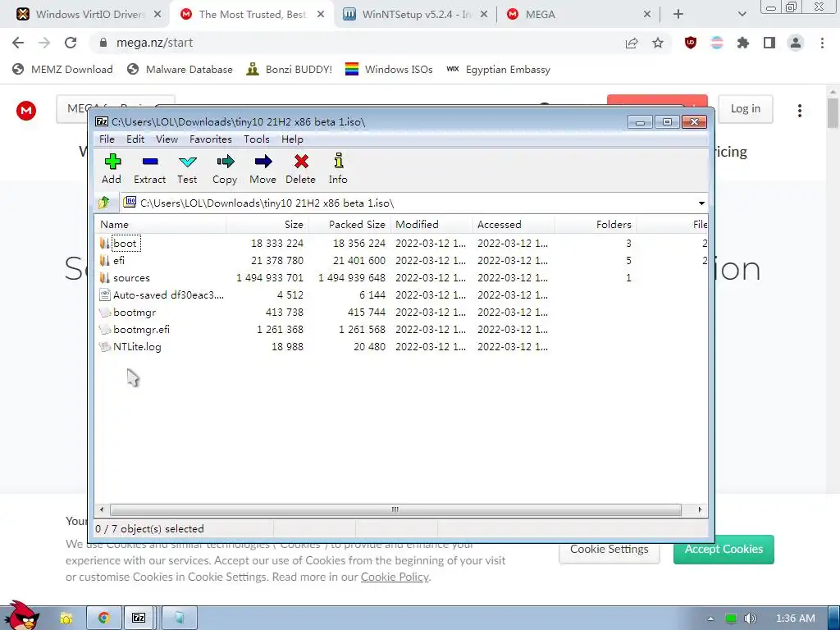The image size is (840, 630).
Task: Click Accept Cookies button
Action: [x=724, y=549]
